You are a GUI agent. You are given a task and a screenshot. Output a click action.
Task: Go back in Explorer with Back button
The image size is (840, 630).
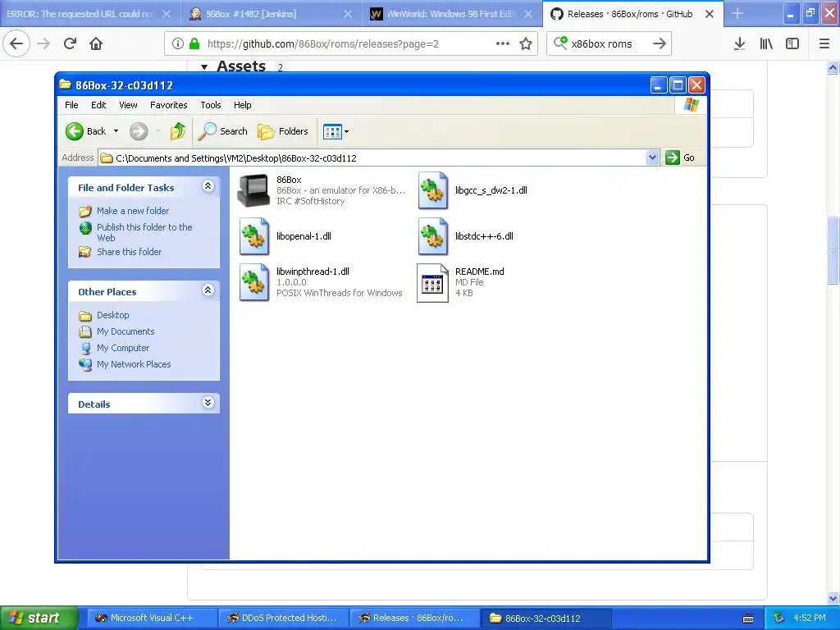(85, 131)
